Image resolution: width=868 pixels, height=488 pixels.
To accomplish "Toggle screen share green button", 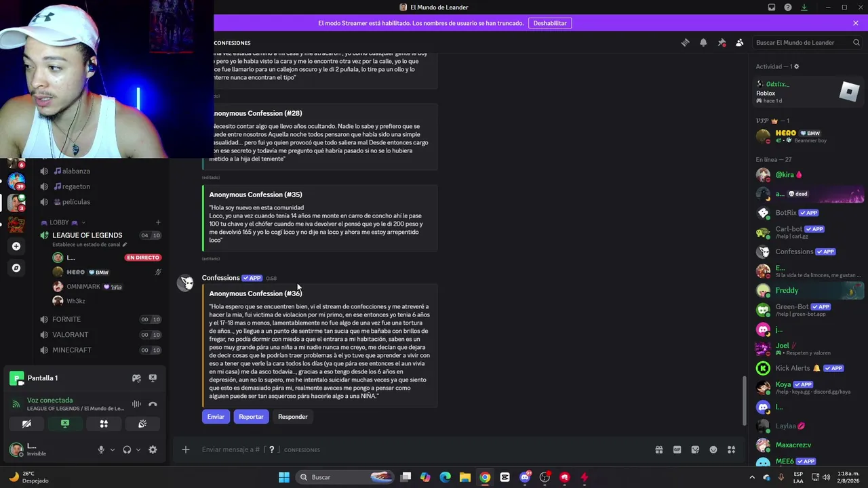I will [65, 424].
